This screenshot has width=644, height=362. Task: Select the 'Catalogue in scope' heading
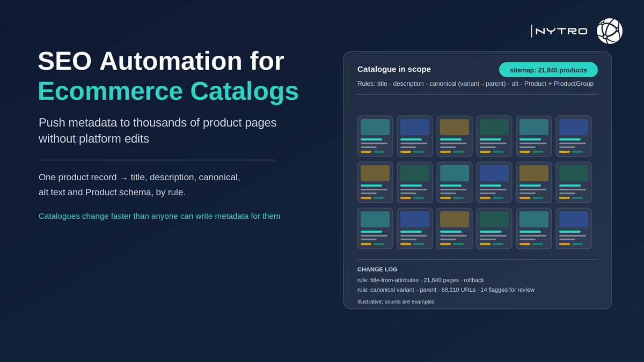pyautogui.click(x=394, y=69)
